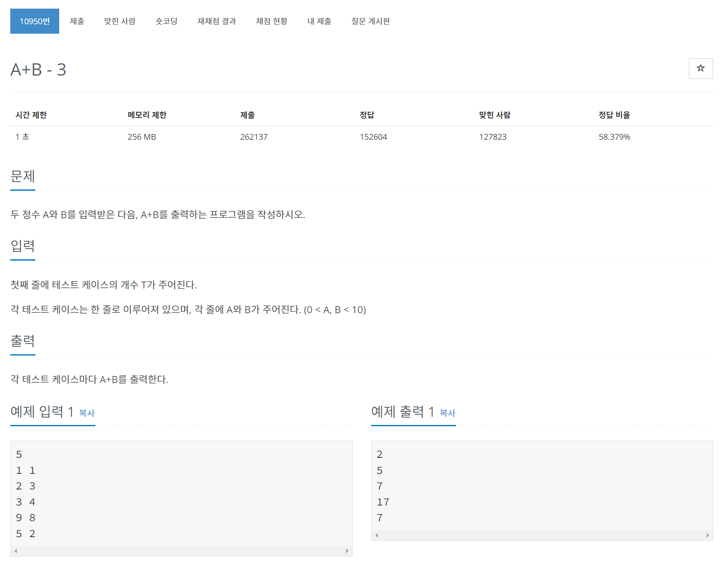Click right arrow of example input scrollbar
This screenshot has height=561, width=728.
[x=347, y=551]
